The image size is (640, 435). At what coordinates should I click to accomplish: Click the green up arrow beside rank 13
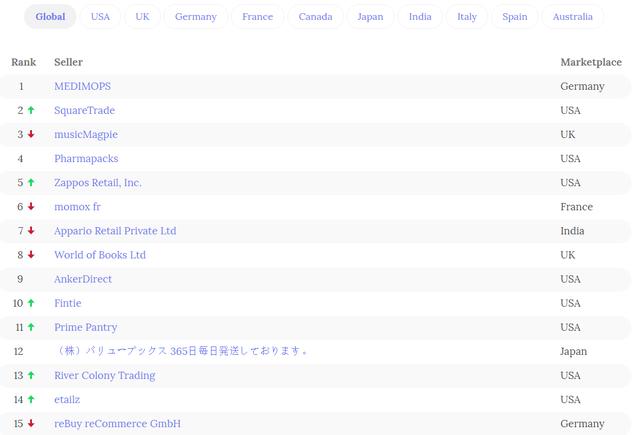click(31, 375)
